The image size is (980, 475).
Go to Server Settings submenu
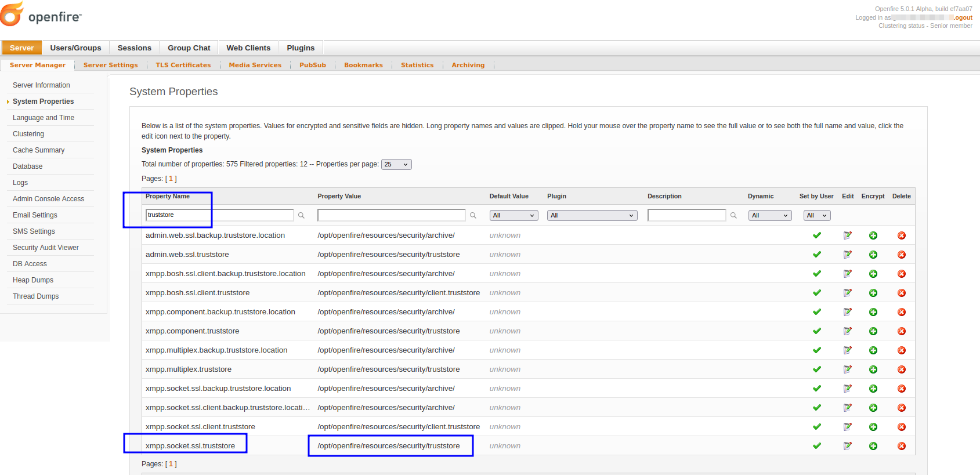click(111, 65)
